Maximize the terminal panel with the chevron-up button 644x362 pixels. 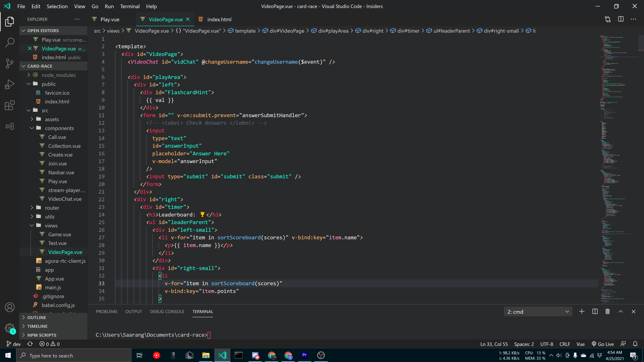tap(621, 312)
